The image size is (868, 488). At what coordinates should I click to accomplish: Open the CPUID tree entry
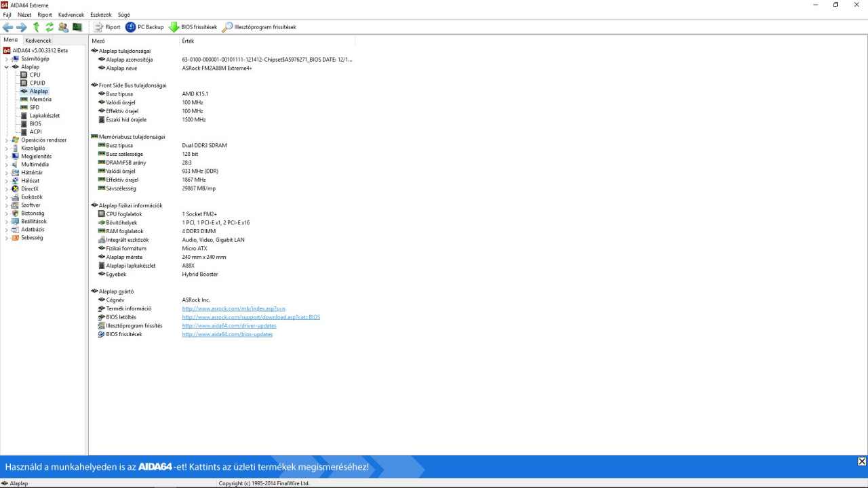click(37, 83)
